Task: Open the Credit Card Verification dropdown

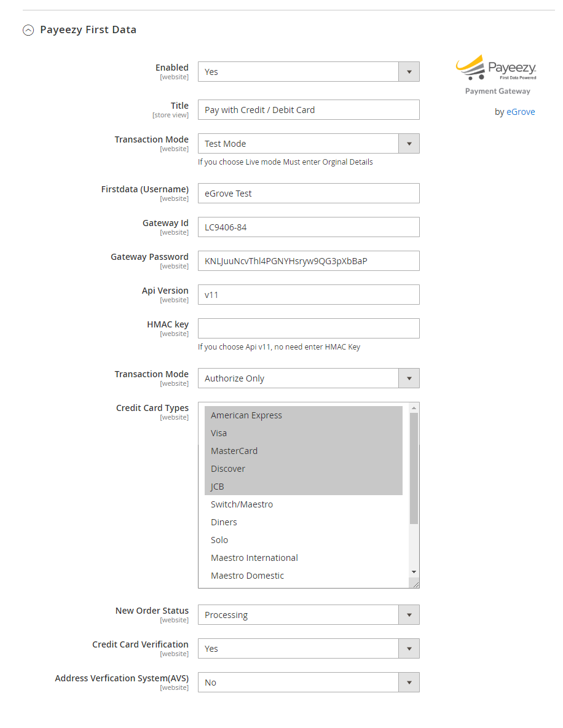Action: pyautogui.click(x=409, y=648)
